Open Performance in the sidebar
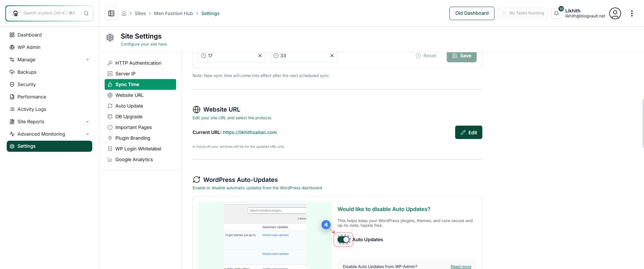The width and height of the screenshot is (644, 269). click(x=49, y=97)
